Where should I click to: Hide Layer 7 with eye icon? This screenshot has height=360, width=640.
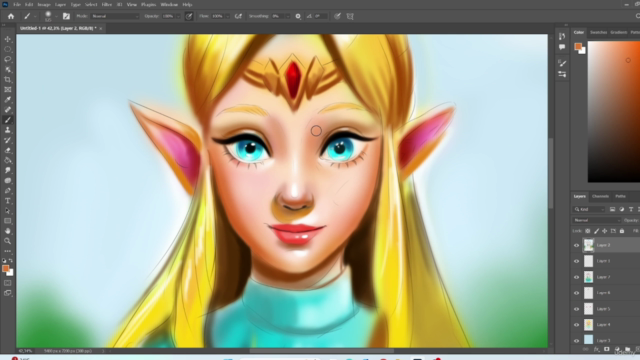[x=576, y=277]
